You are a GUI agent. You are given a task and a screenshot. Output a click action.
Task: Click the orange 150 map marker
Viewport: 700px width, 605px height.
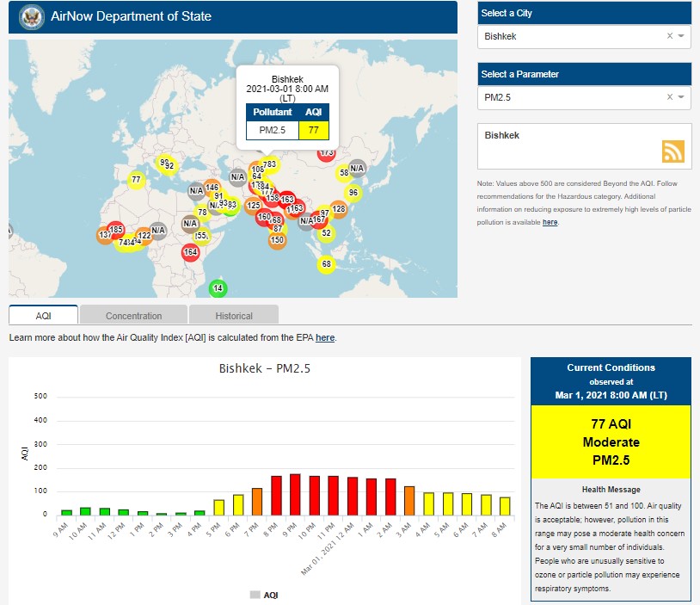pyautogui.click(x=277, y=240)
